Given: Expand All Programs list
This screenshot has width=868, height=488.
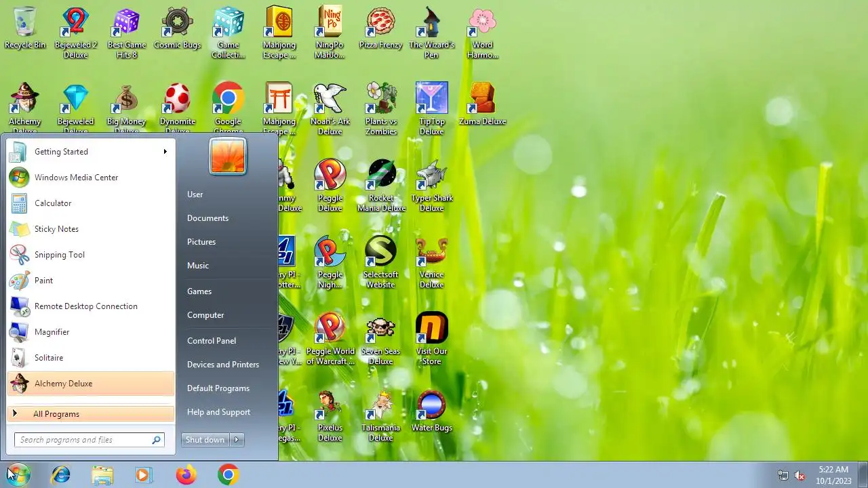Looking at the screenshot, I should click(x=90, y=414).
